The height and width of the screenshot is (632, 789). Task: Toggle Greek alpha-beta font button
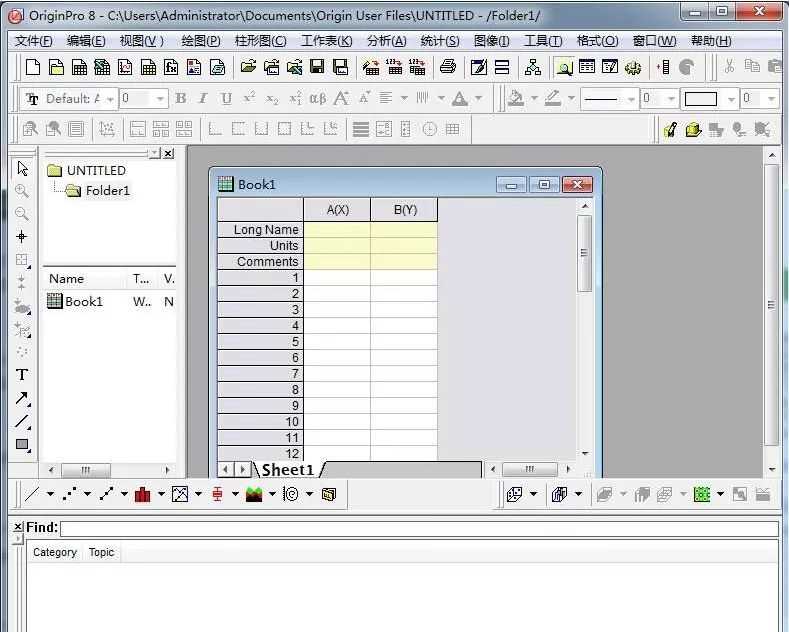[318, 98]
